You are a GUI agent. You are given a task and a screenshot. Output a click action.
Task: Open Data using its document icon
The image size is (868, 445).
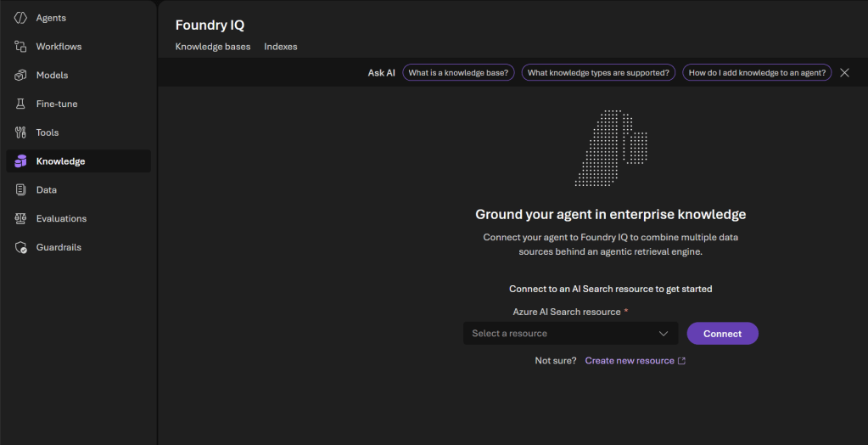[x=21, y=190]
